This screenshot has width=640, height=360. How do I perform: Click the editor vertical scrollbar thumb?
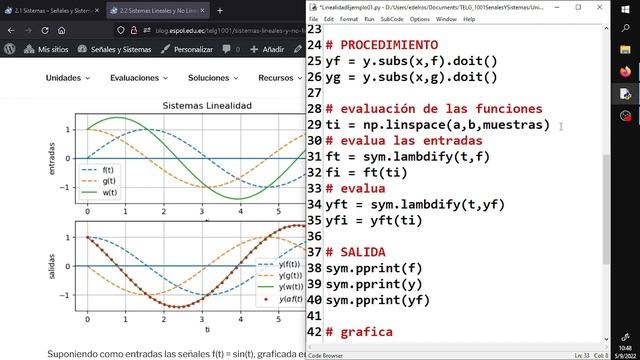pos(606,209)
